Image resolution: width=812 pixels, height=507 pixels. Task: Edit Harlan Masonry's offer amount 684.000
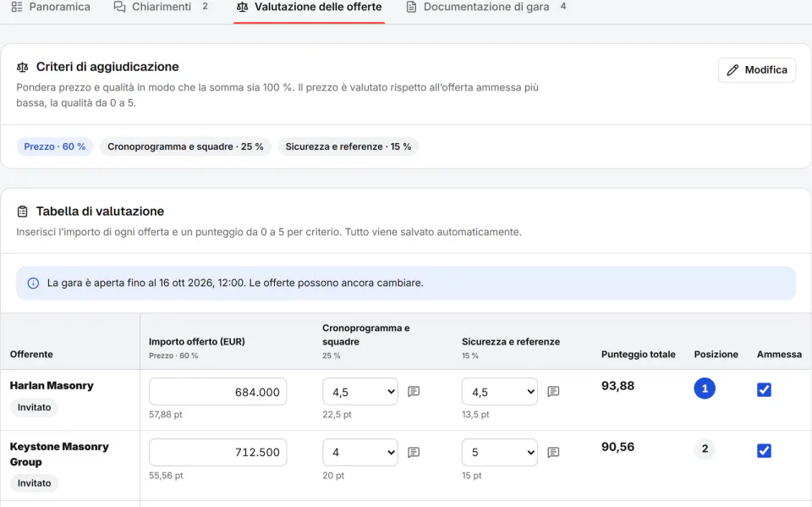[217, 391]
